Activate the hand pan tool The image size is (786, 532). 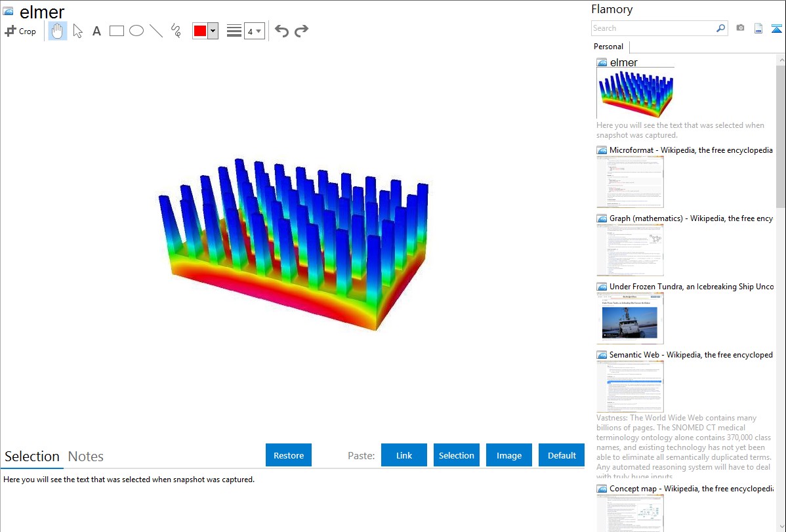58,31
